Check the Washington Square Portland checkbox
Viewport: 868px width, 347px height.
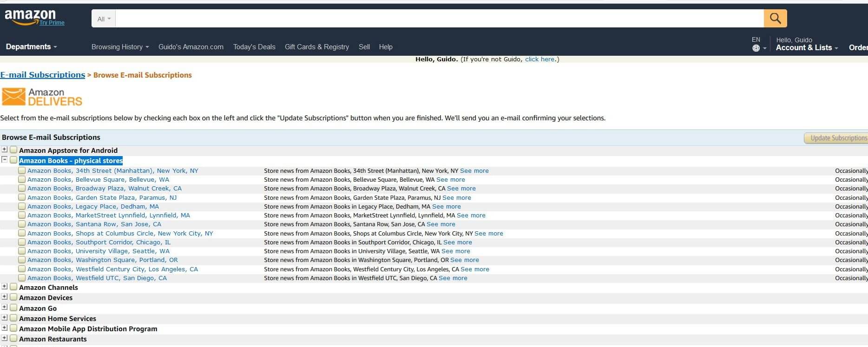click(22, 260)
